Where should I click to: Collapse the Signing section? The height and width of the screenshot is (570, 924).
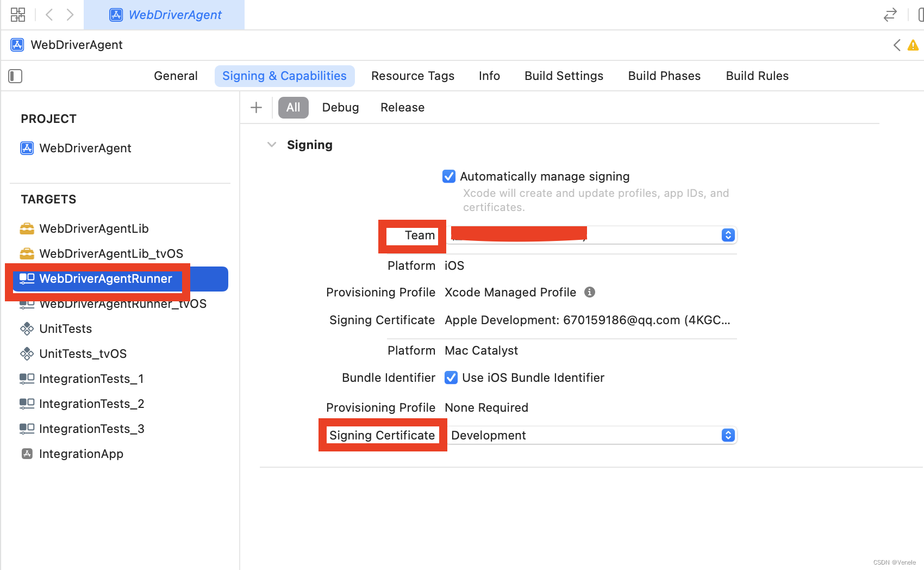(x=272, y=145)
